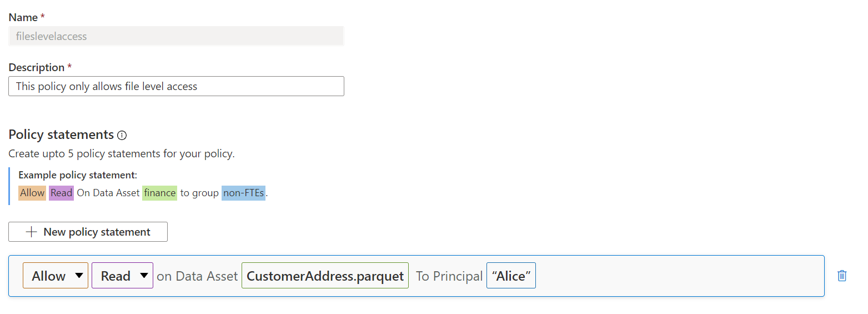Select the CustomerAddress.parquet data asset box

tap(325, 276)
